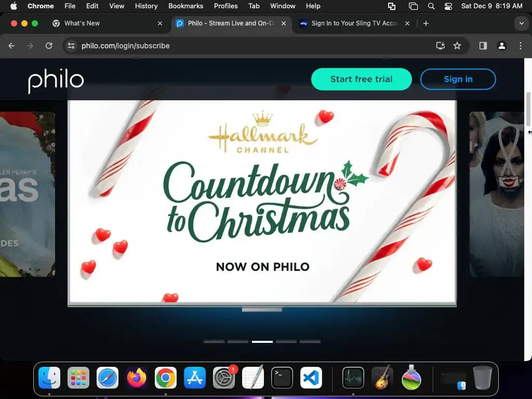Open the Profiles menu
Viewport: 532px width, 399px height.
coord(225,6)
